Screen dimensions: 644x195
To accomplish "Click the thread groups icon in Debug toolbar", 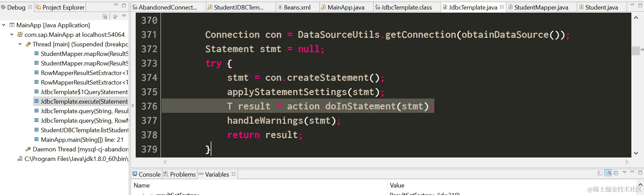I will (115, 16).
